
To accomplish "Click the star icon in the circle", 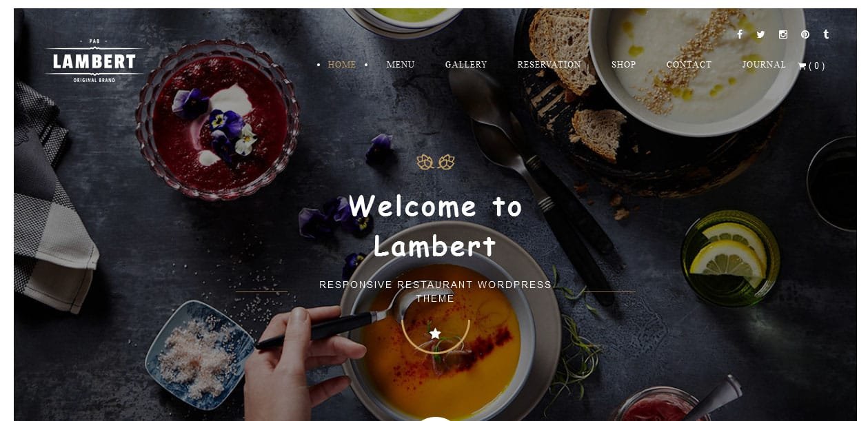I will tap(435, 333).
